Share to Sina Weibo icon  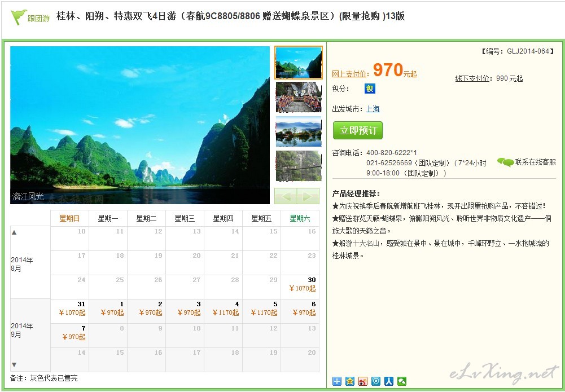pyautogui.click(x=362, y=381)
